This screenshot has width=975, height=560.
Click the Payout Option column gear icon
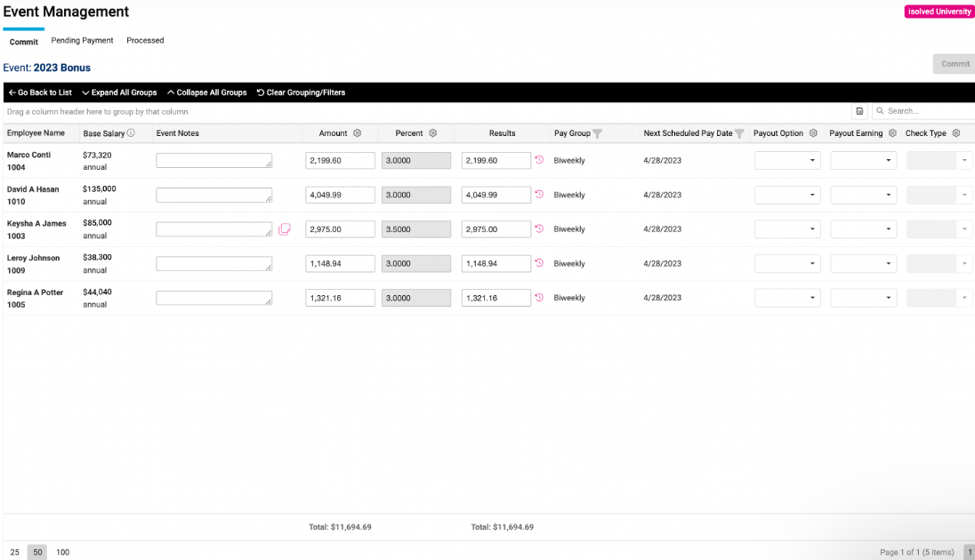(x=813, y=133)
